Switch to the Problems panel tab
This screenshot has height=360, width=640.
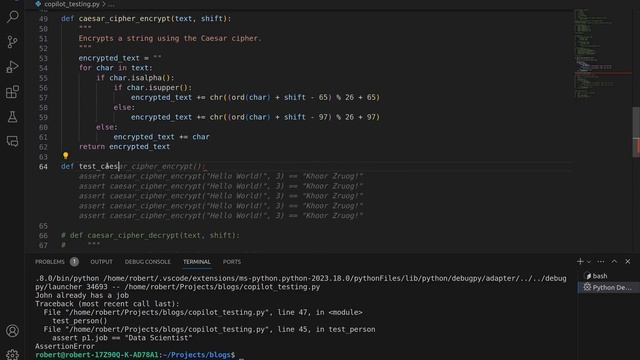point(50,262)
